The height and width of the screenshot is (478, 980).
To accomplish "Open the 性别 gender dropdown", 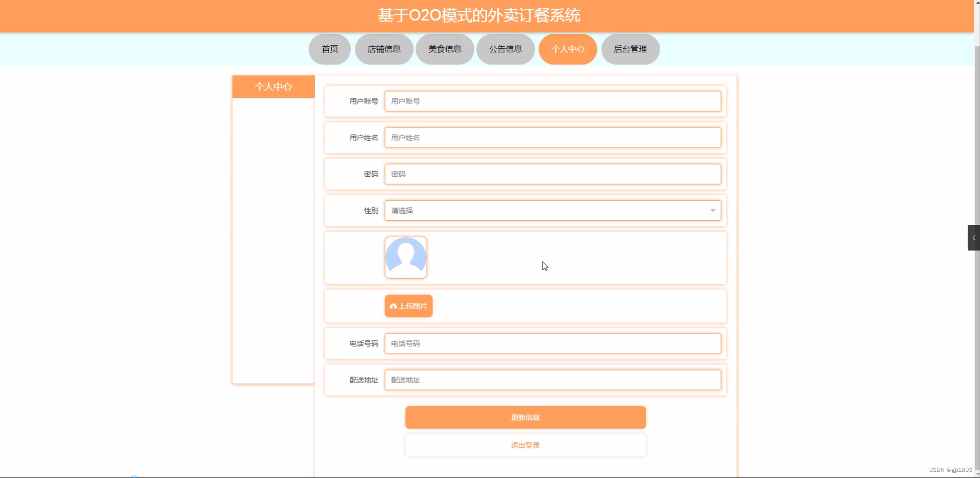I will pyautogui.click(x=553, y=211).
